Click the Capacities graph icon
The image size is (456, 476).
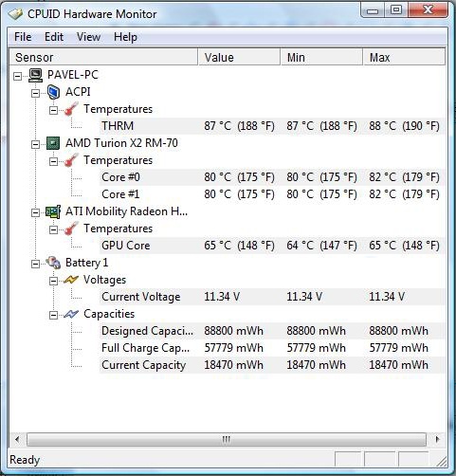[71, 314]
